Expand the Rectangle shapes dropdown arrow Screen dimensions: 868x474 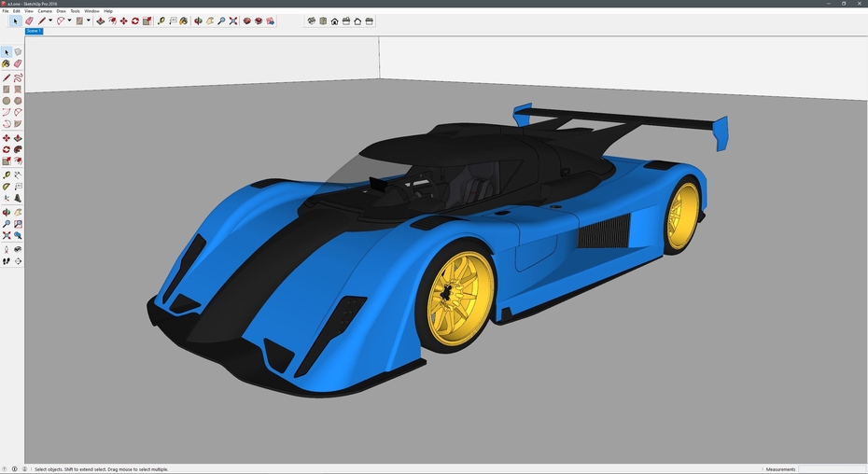click(x=89, y=21)
